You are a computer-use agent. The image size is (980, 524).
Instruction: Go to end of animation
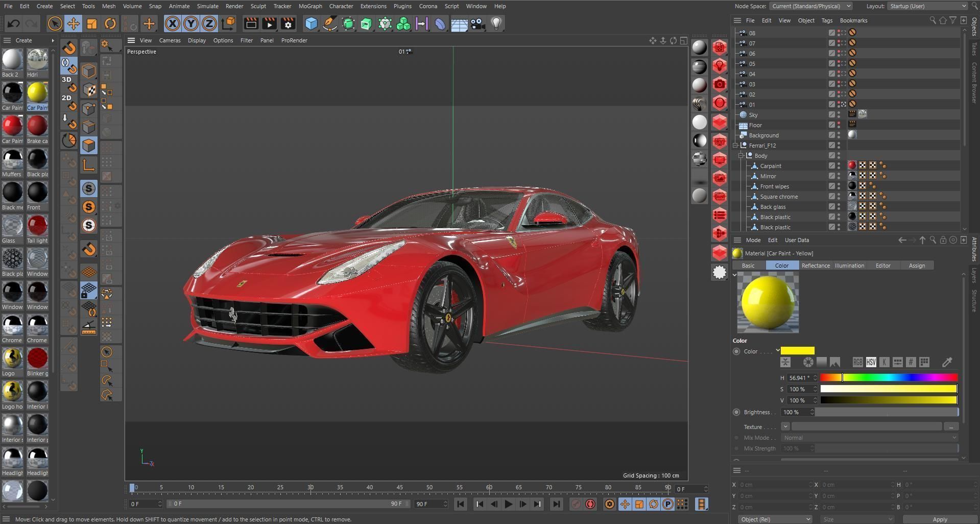point(556,505)
